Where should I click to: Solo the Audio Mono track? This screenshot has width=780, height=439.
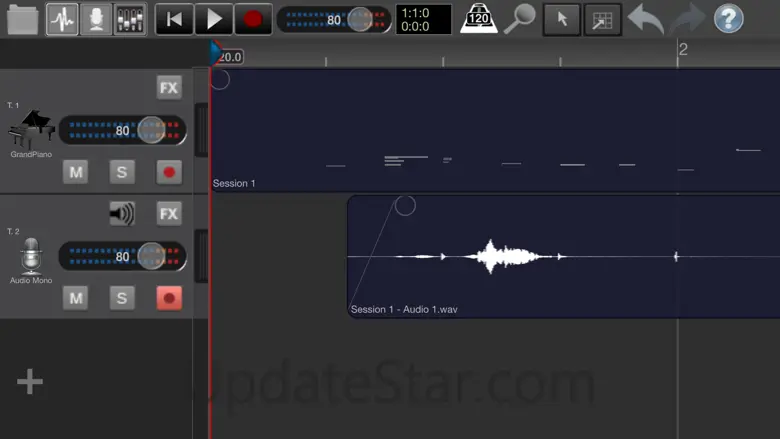click(122, 298)
